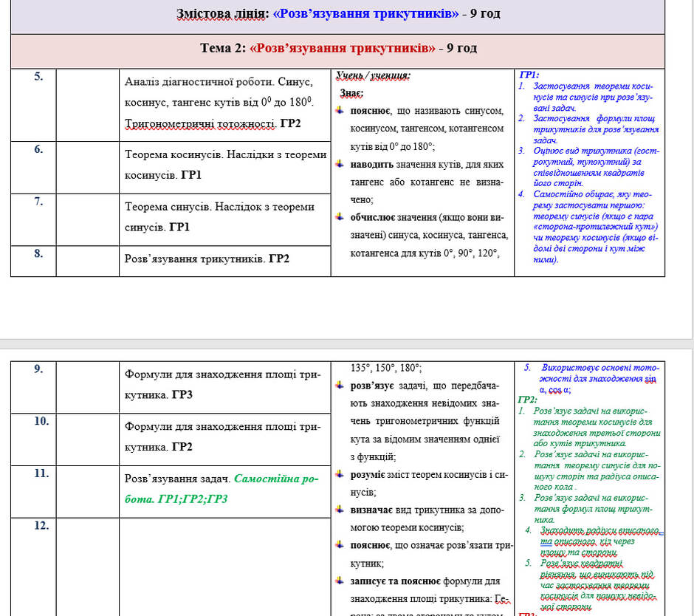The height and width of the screenshot is (616, 694).
Task: Click text "могою теореми косинусів;"
Action: [x=407, y=528]
